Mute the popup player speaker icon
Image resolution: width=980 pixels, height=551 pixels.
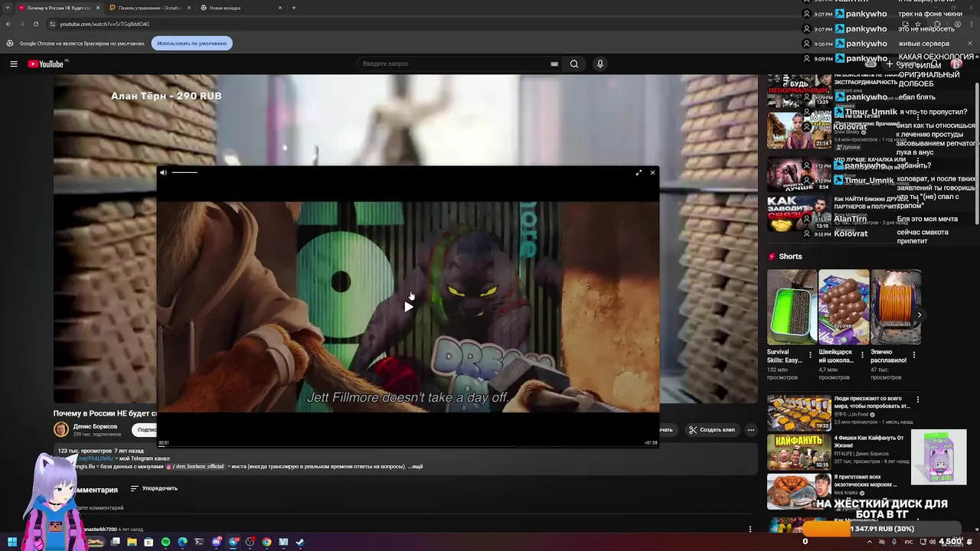tap(163, 173)
